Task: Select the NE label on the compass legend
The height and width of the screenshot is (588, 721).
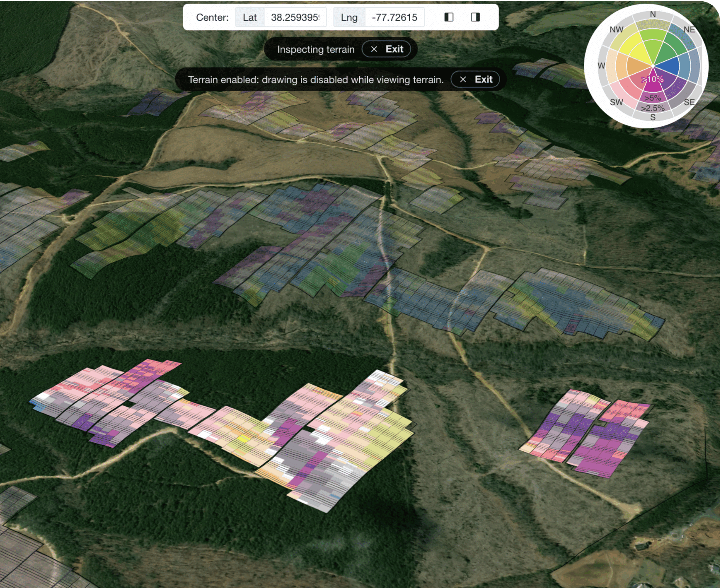Action: point(689,30)
